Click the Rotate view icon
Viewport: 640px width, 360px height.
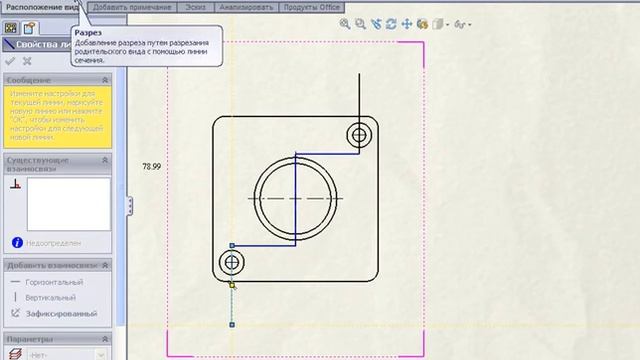391,24
